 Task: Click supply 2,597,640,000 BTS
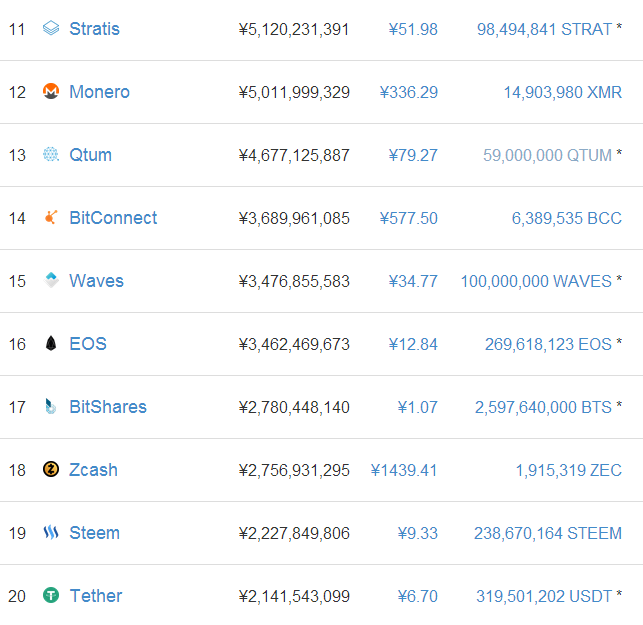pyautogui.click(x=543, y=408)
